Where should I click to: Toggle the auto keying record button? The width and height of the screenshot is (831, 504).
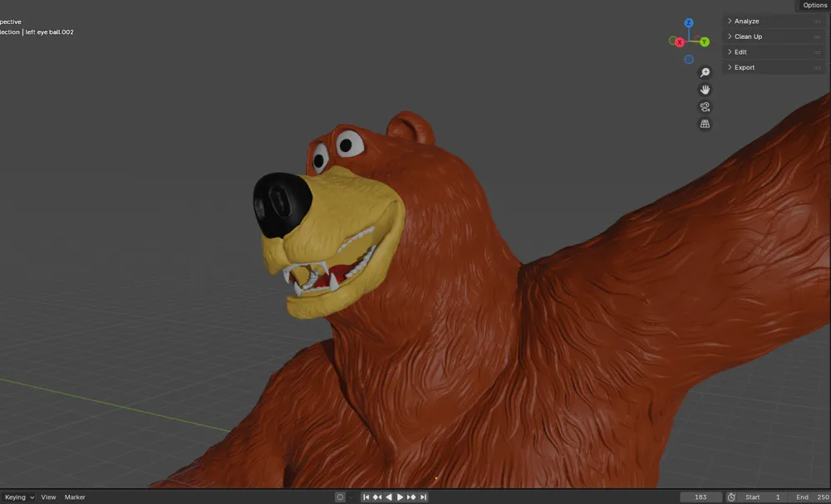[x=340, y=497]
